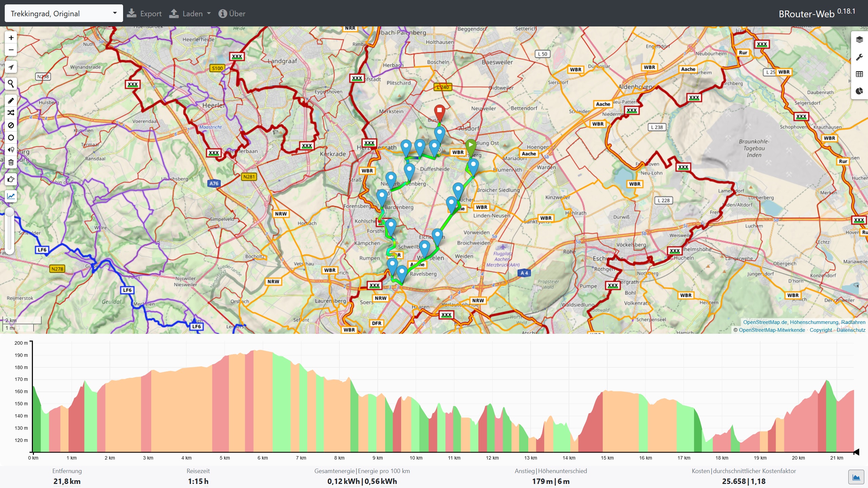
Task: Open the Höhenschummerung attribution link
Action: click(814, 322)
